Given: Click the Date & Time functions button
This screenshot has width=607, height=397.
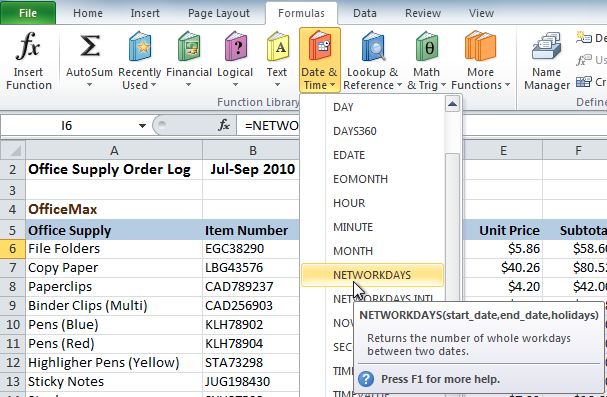Looking at the screenshot, I should [320, 60].
